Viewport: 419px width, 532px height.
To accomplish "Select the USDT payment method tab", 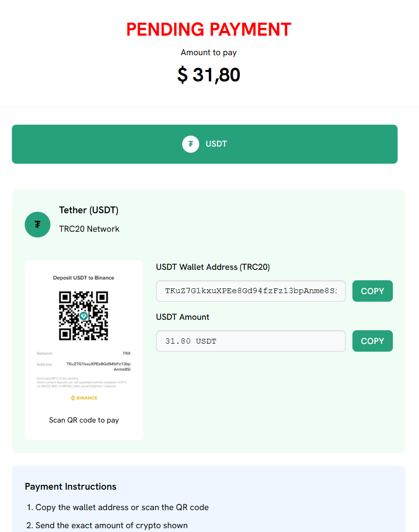I will [205, 144].
